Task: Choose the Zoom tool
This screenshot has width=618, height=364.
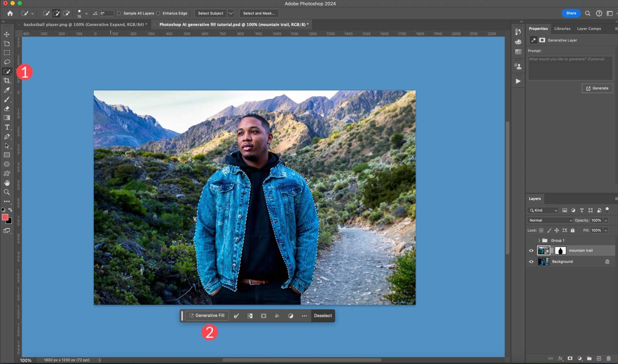Action: (x=6, y=192)
